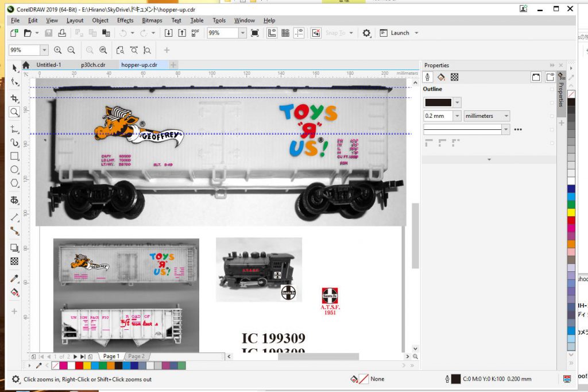
Task: Select the Zoom magnifier tool in toolbox
Action: 14,112
